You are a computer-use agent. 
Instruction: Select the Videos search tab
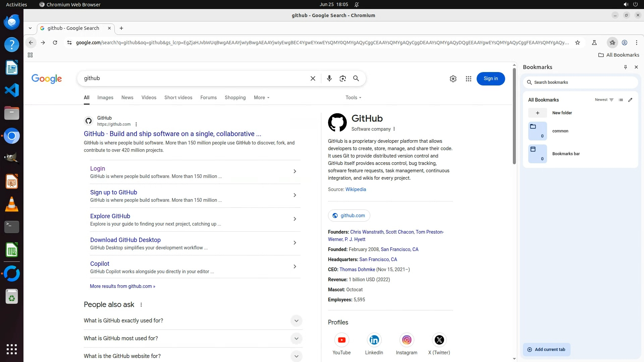[149, 98]
